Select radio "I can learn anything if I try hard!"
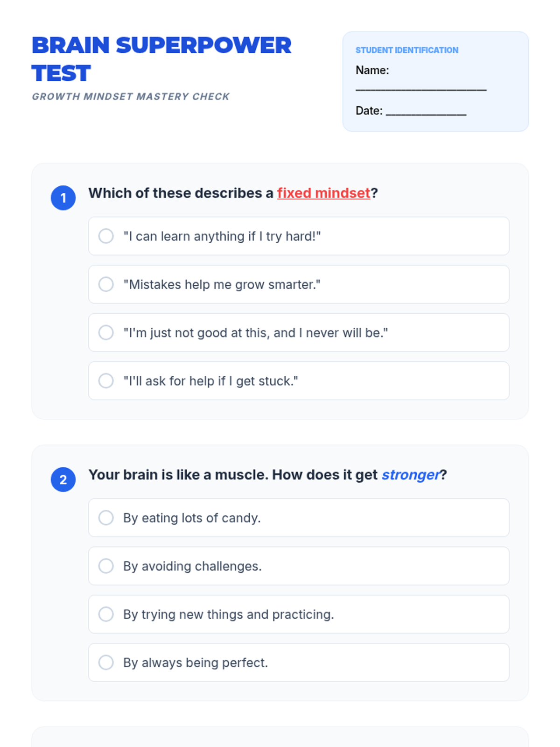Screen dimensions: 560x747 [106, 236]
